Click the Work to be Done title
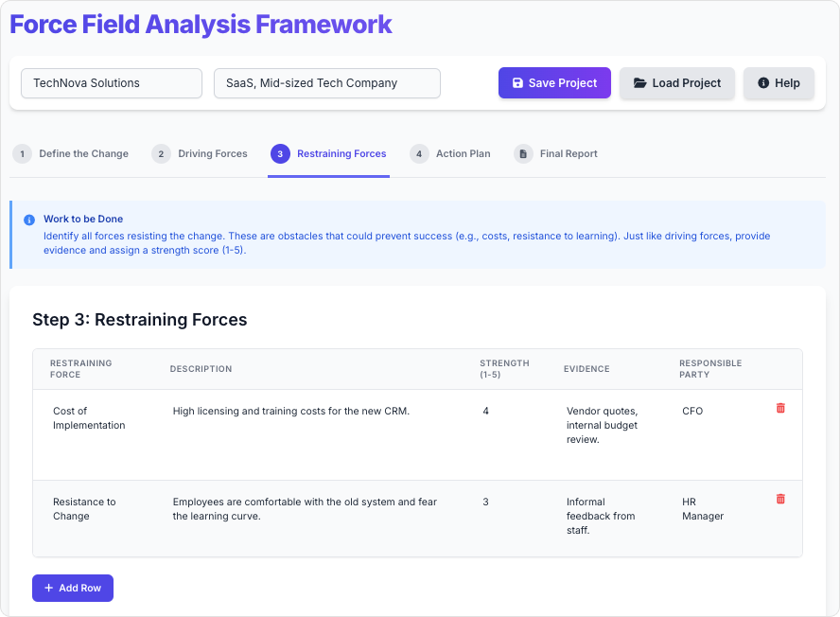Viewport: 840px width, 617px height. point(83,219)
